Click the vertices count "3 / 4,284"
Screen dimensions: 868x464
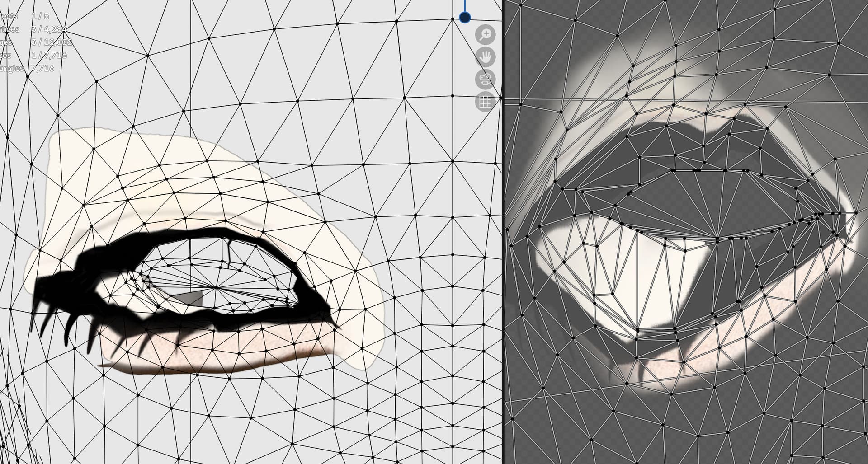click(x=49, y=29)
